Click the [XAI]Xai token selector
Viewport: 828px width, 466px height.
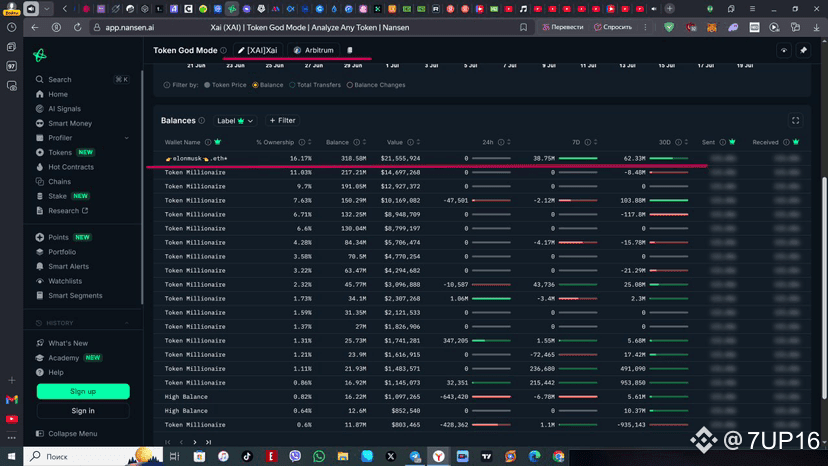[x=258, y=50]
